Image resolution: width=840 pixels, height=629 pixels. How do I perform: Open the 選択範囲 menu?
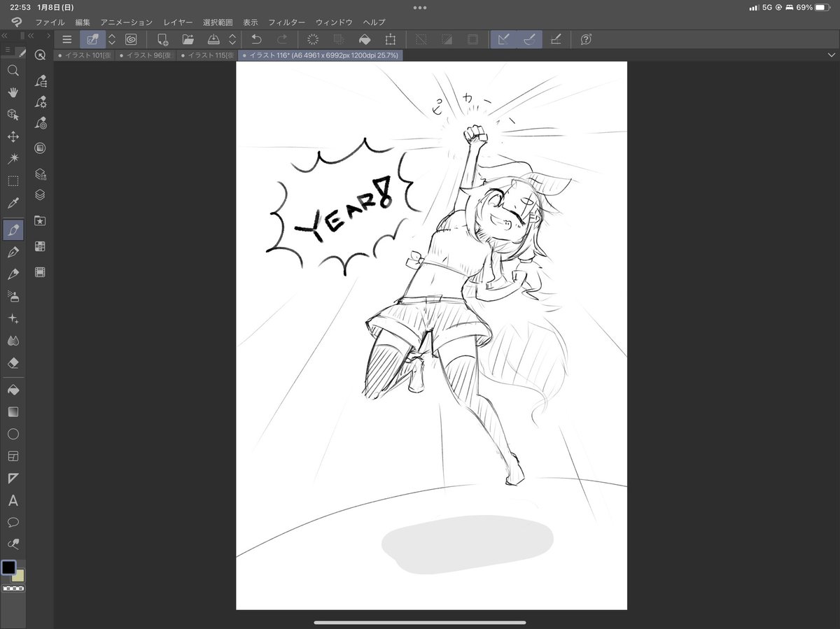pyautogui.click(x=218, y=22)
